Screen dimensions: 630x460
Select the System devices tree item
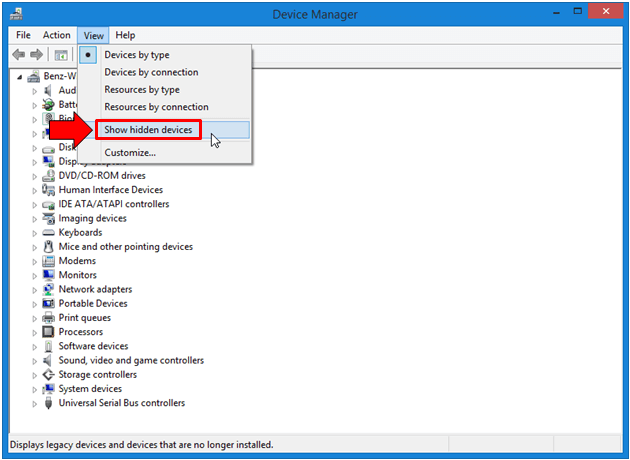(x=90, y=389)
